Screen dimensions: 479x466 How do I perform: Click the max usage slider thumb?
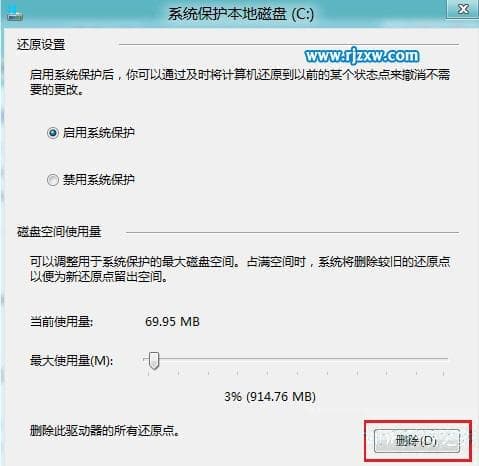(x=154, y=360)
